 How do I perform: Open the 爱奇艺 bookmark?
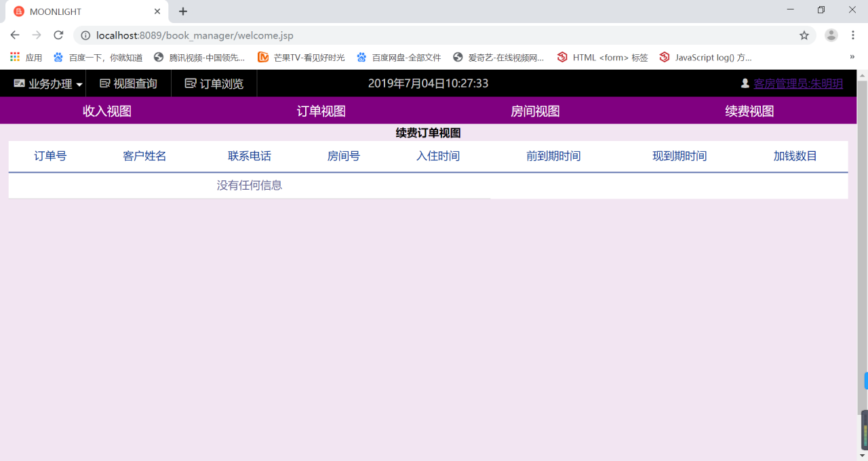pos(498,58)
